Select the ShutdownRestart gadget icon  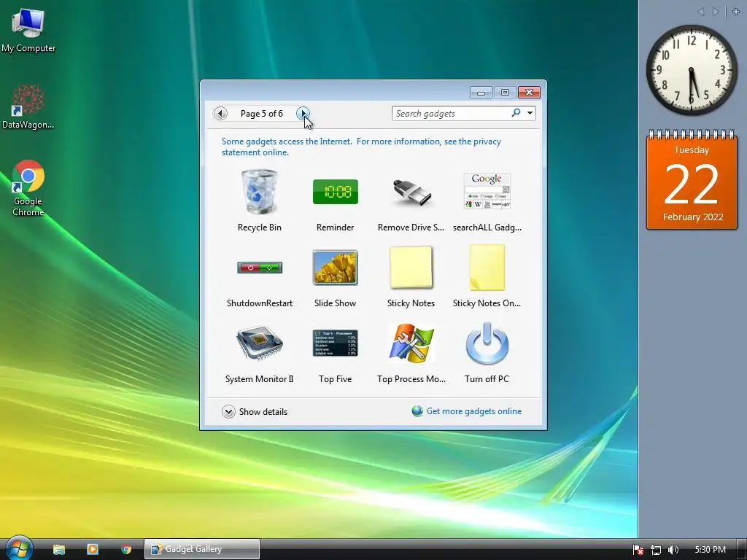pyautogui.click(x=260, y=268)
